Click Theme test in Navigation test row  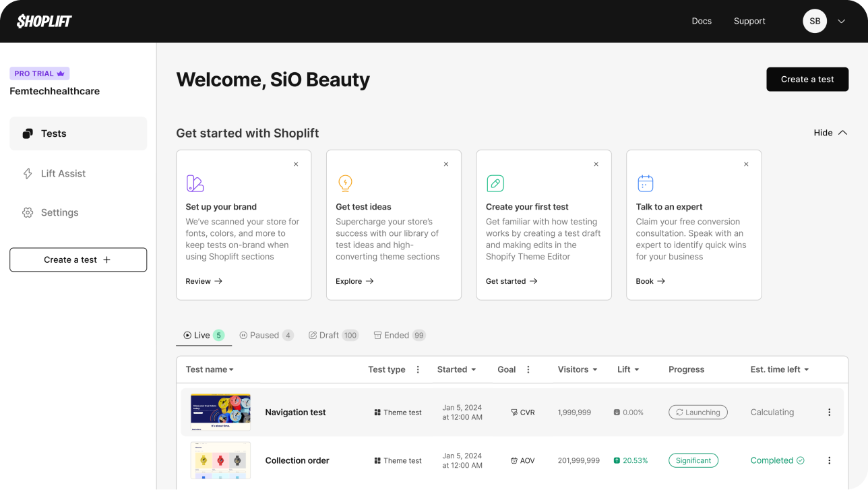(x=398, y=412)
